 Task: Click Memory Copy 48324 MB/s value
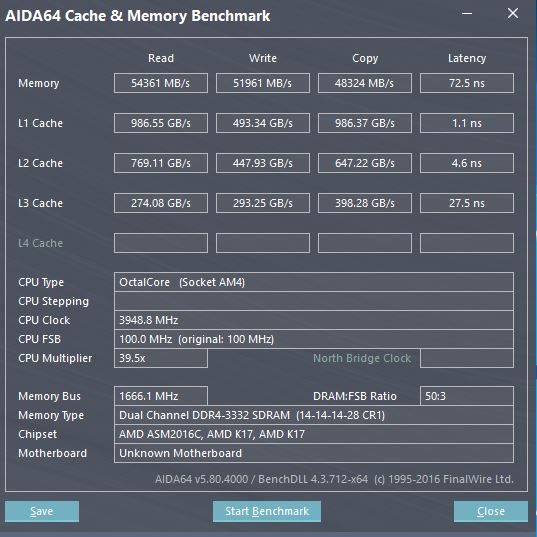365,83
